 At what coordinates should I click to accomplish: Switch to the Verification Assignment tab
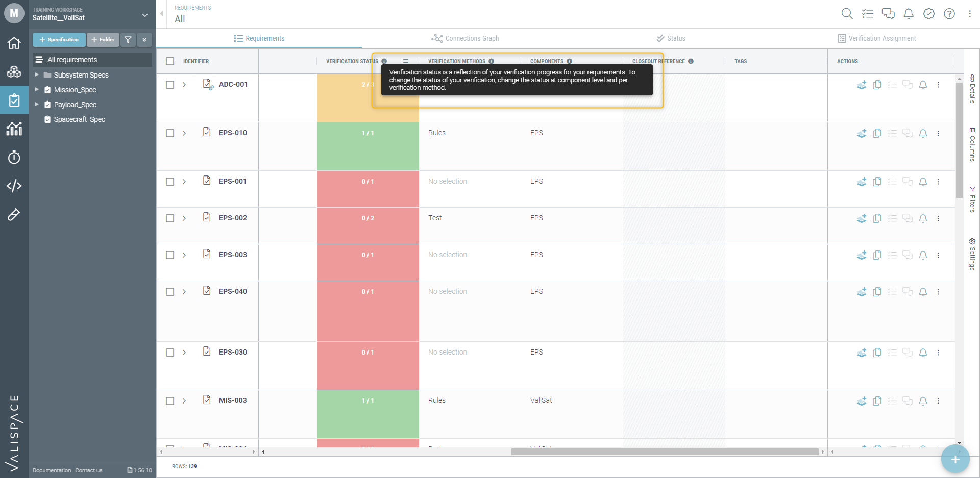tap(877, 38)
